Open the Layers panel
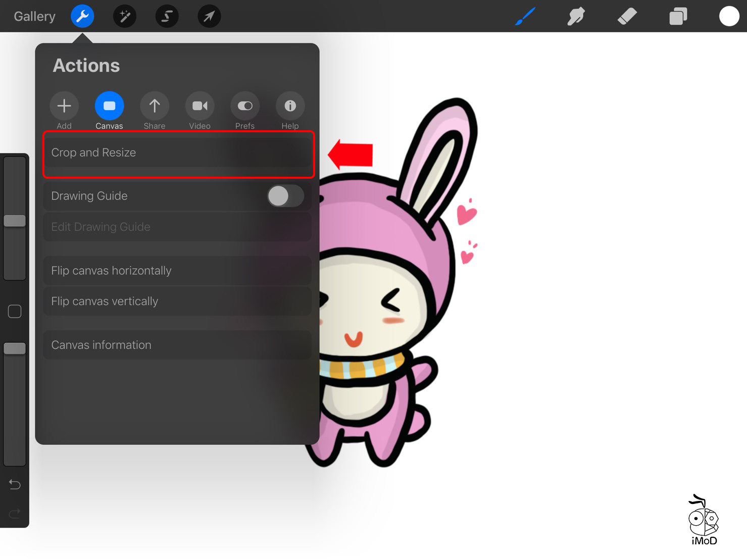This screenshot has width=747, height=560. tap(678, 17)
